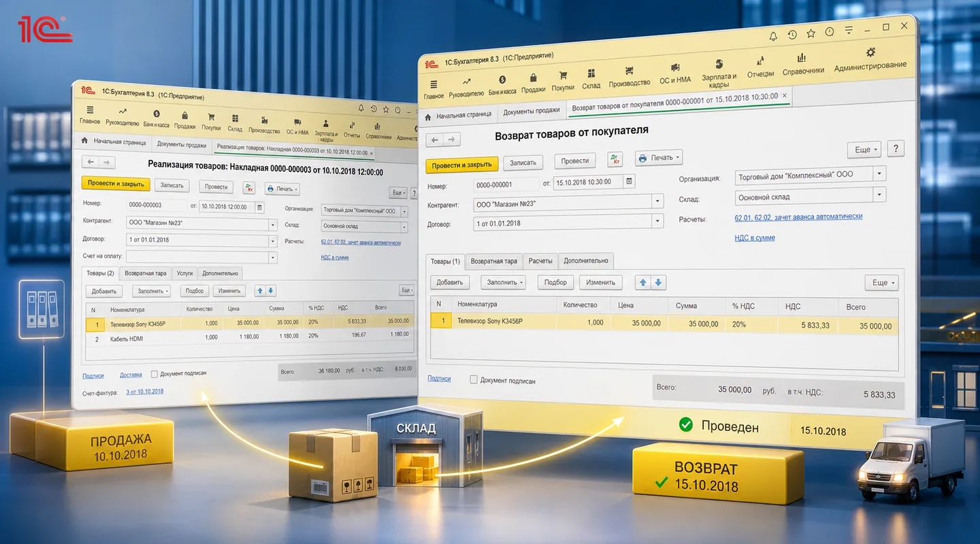
Task: Open Подписи link in the return window
Action: click(439, 378)
